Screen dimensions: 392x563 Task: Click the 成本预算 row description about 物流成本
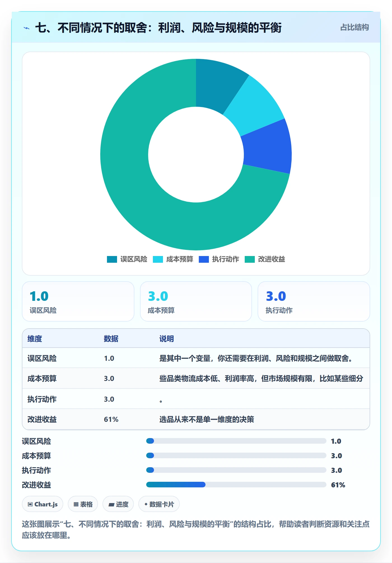pyautogui.click(x=261, y=378)
